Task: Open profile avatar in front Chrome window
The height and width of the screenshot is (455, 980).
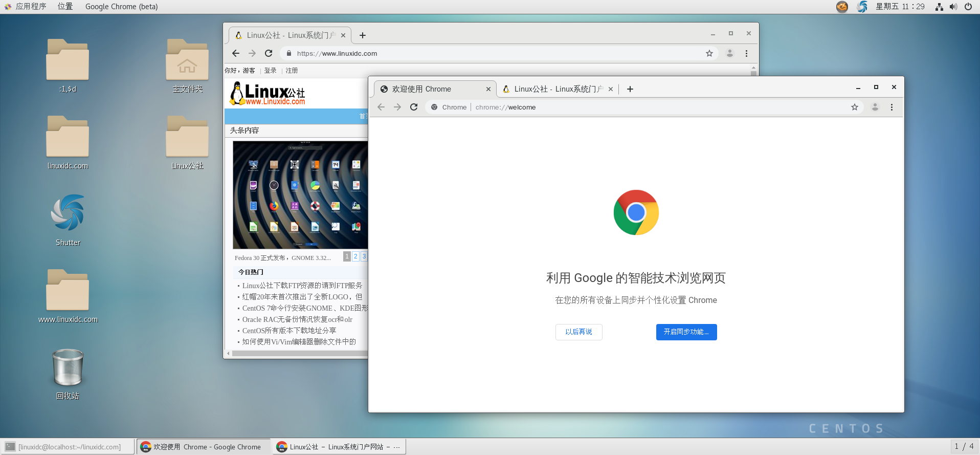Action: [875, 107]
